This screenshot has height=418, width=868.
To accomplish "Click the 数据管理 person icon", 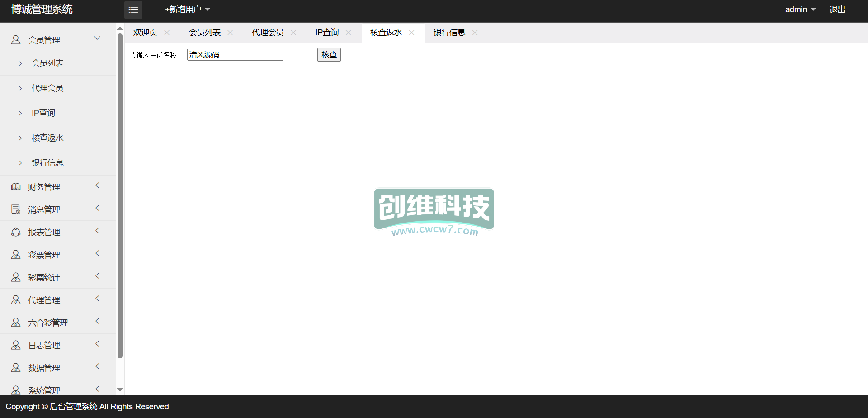I will tap(16, 368).
